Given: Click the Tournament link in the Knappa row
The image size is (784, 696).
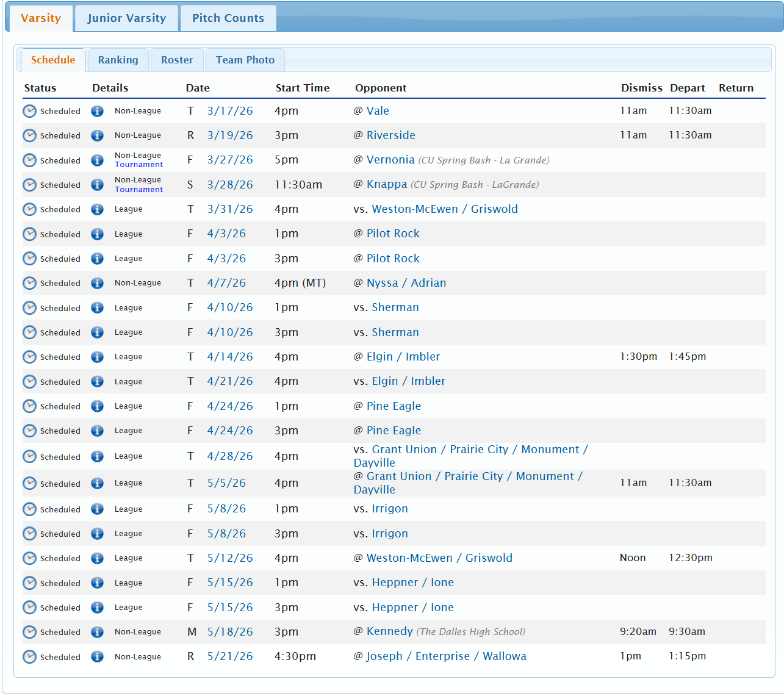Looking at the screenshot, I should point(138,190).
